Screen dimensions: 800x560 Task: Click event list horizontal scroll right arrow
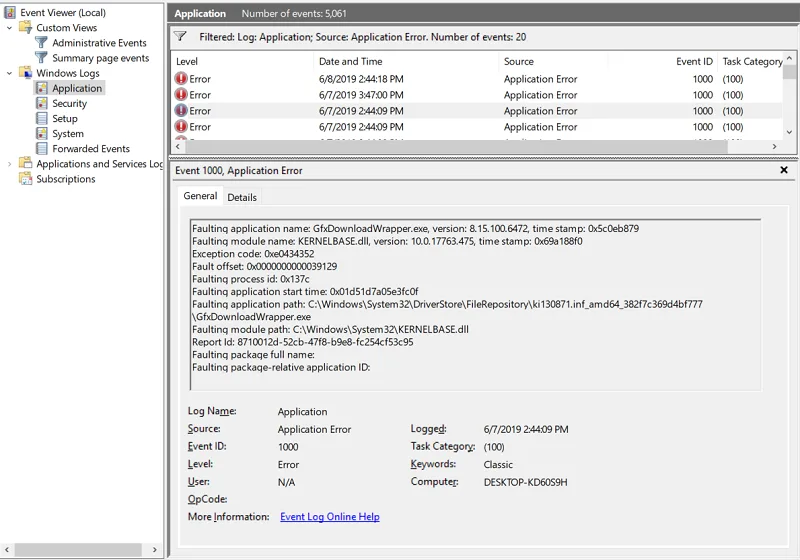[774, 146]
